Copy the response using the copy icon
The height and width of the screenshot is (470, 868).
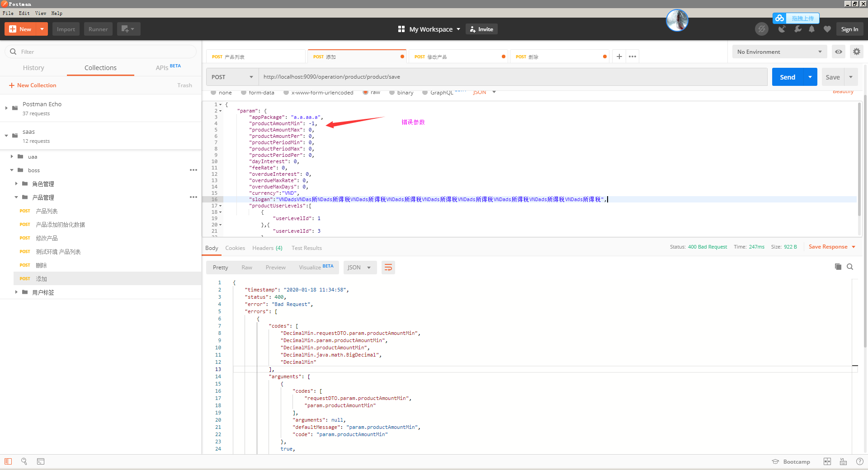point(838,267)
